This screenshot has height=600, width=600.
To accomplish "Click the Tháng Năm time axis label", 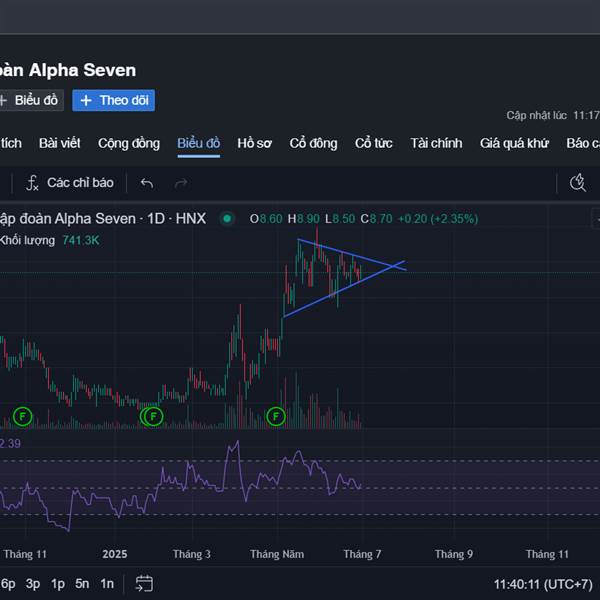I will coord(277,554).
